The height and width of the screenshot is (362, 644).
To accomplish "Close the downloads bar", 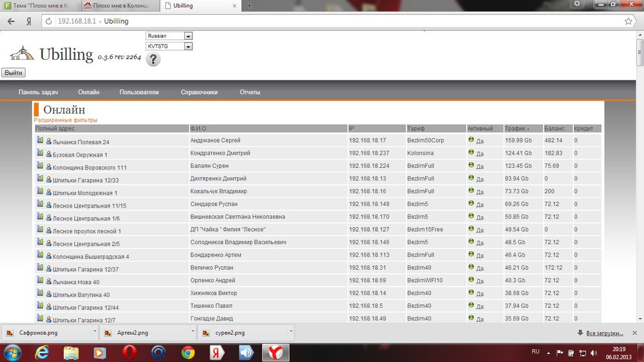I will tap(634, 333).
